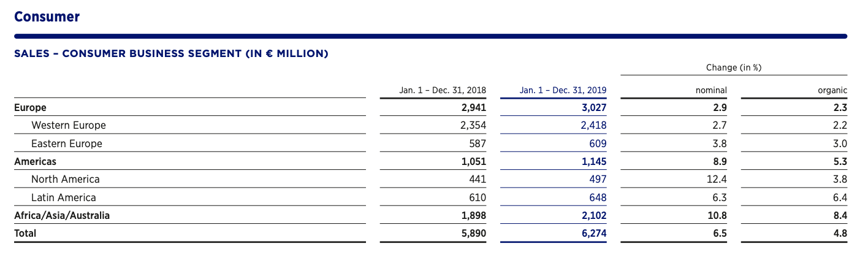Click the North America row label
Image resolution: width=868 pixels, height=260 pixels.
coord(65,179)
